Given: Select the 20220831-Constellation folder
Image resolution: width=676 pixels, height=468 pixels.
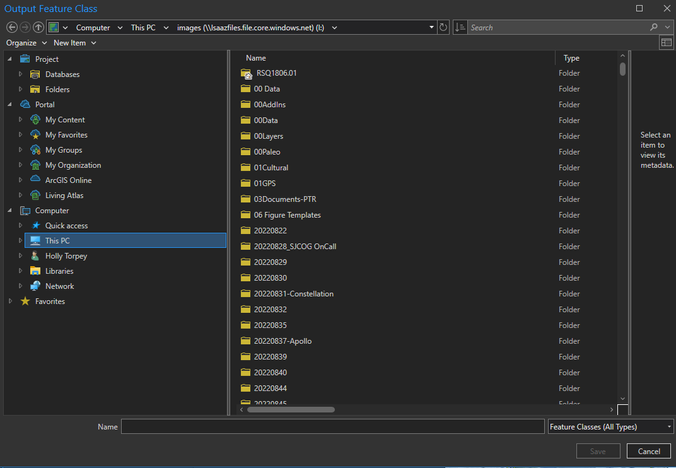Looking at the screenshot, I should (x=293, y=293).
